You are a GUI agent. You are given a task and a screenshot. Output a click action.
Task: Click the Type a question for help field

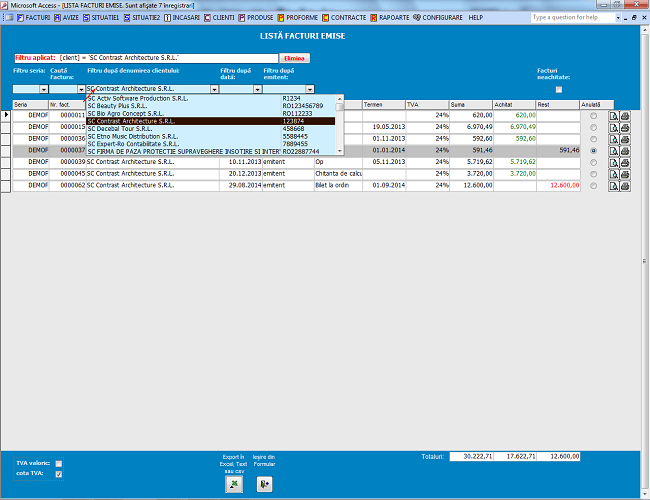click(x=573, y=17)
